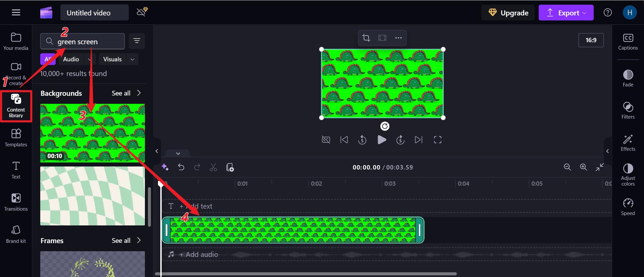The width and height of the screenshot is (644, 277).
Task: Zoom out the timeline
Action: [x=567, y=167]
